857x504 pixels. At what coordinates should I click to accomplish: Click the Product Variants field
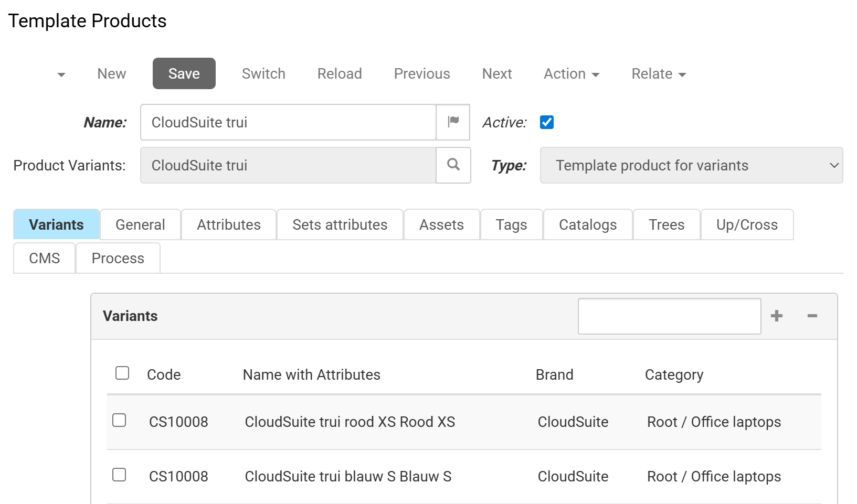288,165
